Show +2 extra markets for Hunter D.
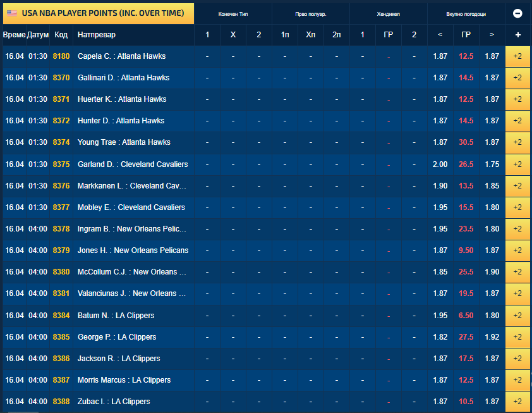This screenshot has width=532, height=413. pyautogui.click(x=517, y=121)
